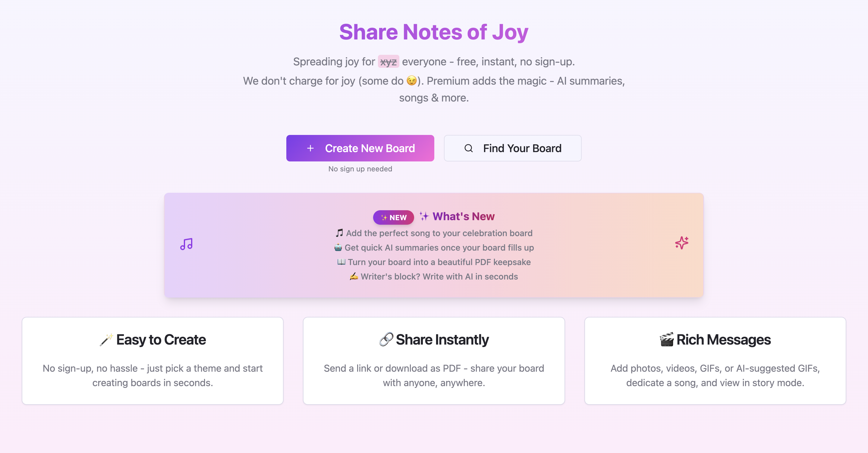868x453 pixels.
Task: Click the open book emoji on the PDF keepsake line
Action: click(x=341, y=262)
